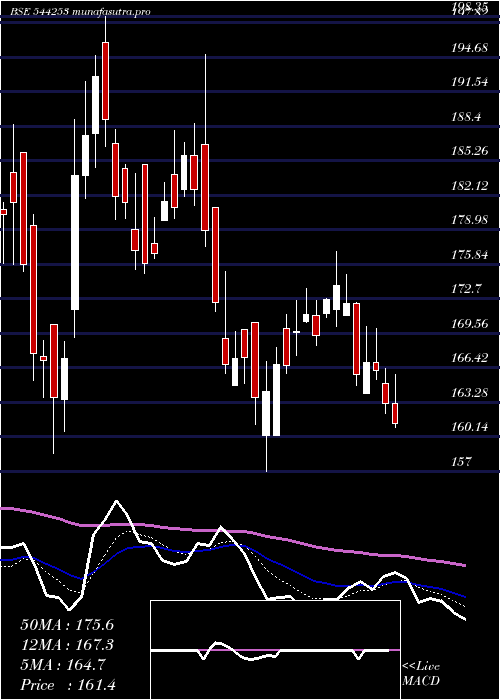The width and height of the screenshot is (500, 700).
Task: Select the 194.68 price axis label
Action: coord(470,48)
